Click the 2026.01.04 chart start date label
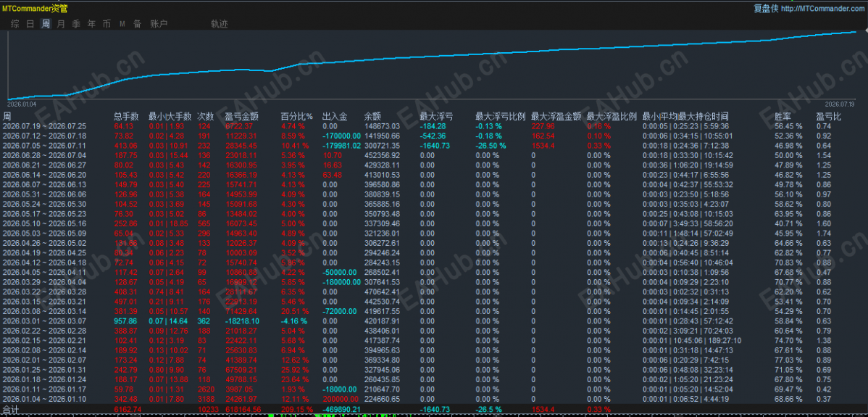Image resolution: width=868 pixels, height=417 pixels. [22, 104]
